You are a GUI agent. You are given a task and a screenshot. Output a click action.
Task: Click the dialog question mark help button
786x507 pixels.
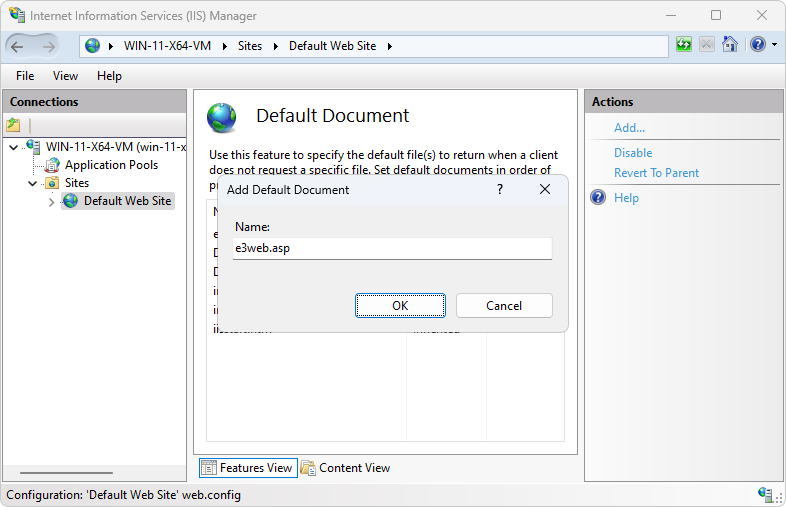pos(500,189)
